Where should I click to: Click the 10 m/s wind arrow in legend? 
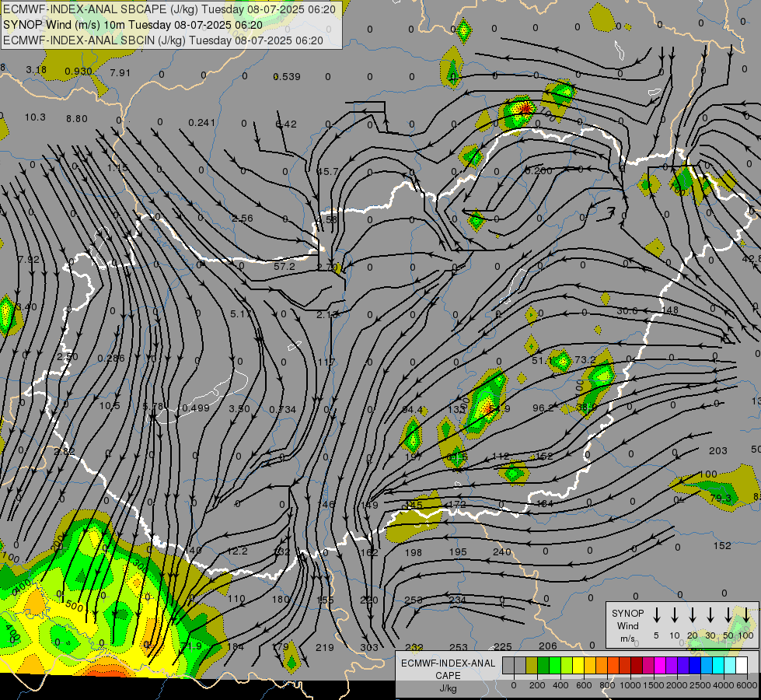pos(675,615)
